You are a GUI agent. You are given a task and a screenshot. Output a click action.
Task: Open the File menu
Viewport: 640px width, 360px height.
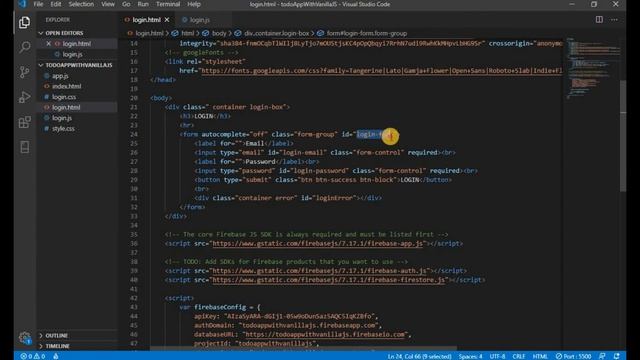click(38, 4)
